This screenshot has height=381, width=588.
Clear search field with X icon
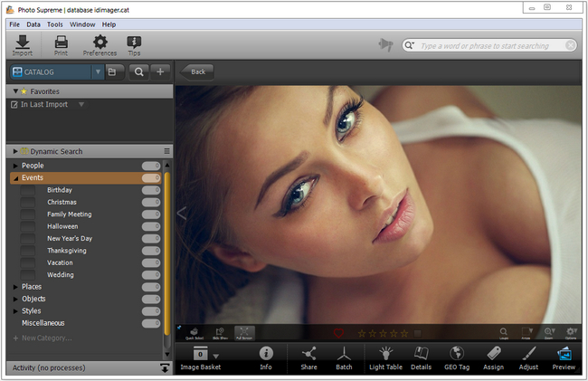[570, 45]
